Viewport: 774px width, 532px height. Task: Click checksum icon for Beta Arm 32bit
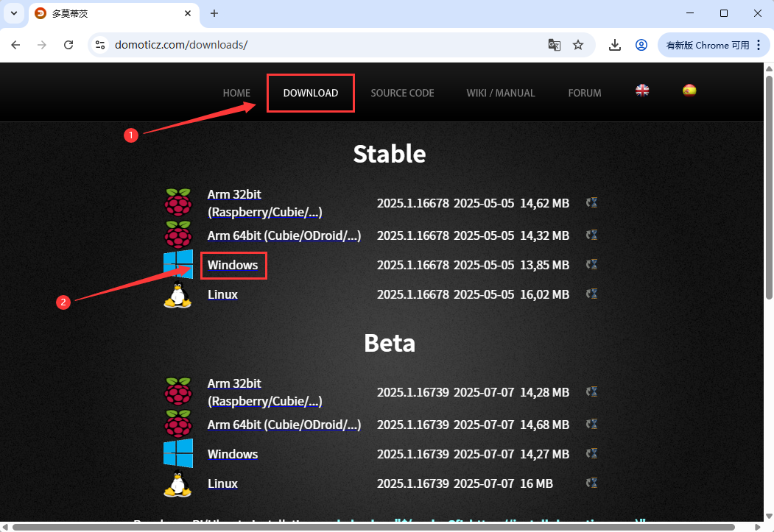(x=591, y=391)
